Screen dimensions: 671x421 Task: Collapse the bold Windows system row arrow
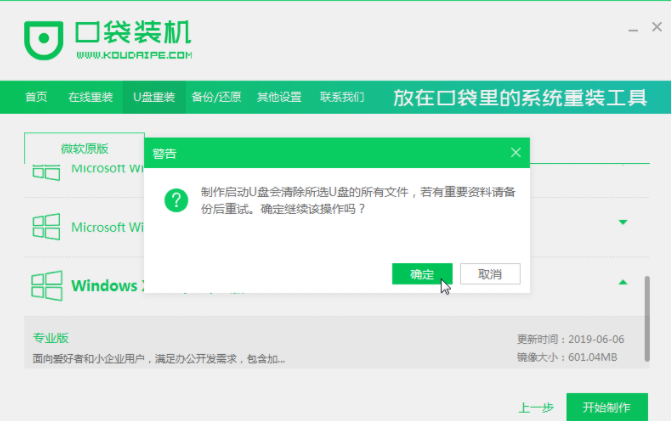623,282
